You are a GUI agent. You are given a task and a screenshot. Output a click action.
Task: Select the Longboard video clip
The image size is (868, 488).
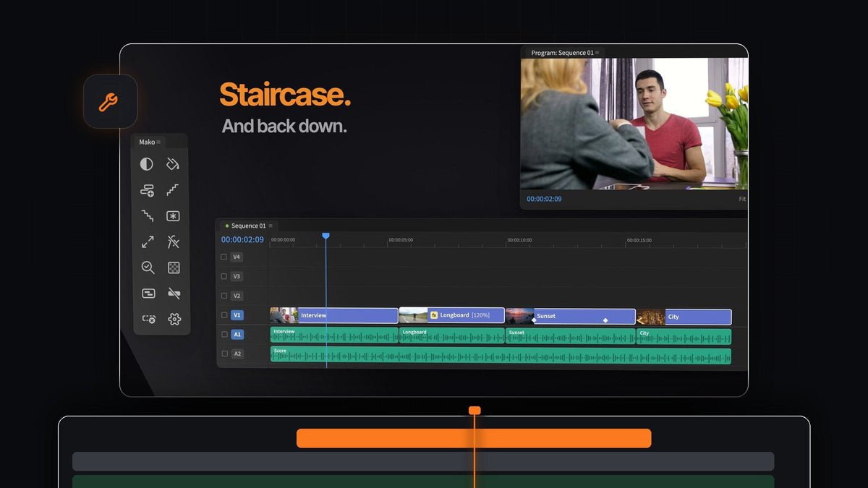(x=452, y=316)
